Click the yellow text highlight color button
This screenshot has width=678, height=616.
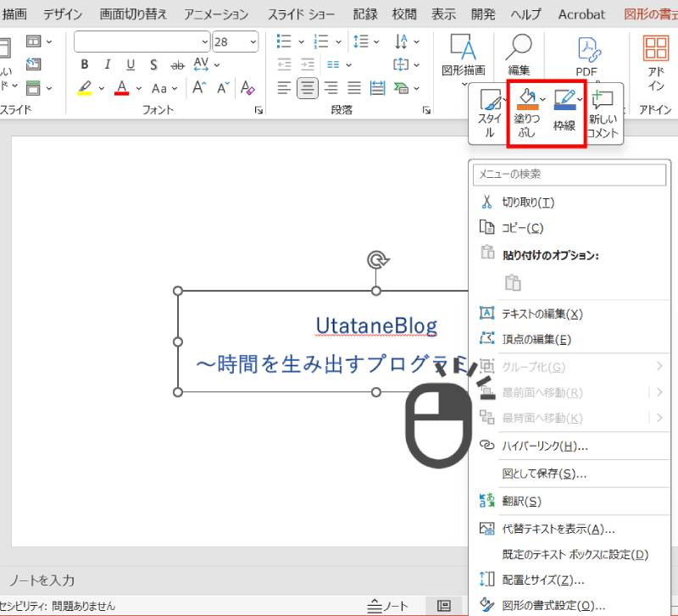tap(85, 87)
